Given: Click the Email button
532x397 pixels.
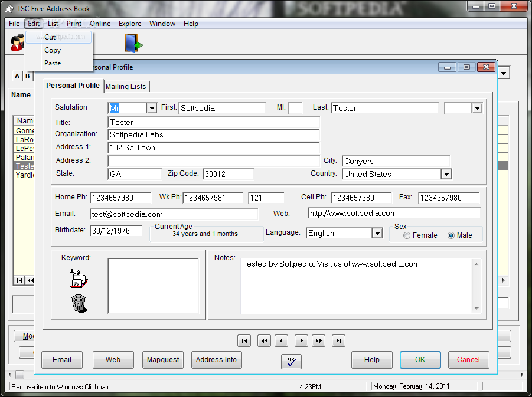Looking at the screenshot, I should click(x=62, y=360).
